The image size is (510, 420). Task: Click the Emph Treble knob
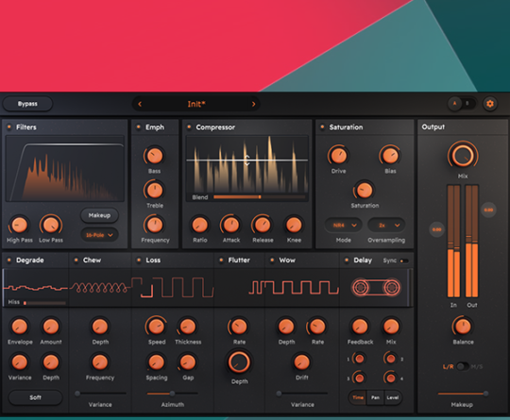(155, 191)
